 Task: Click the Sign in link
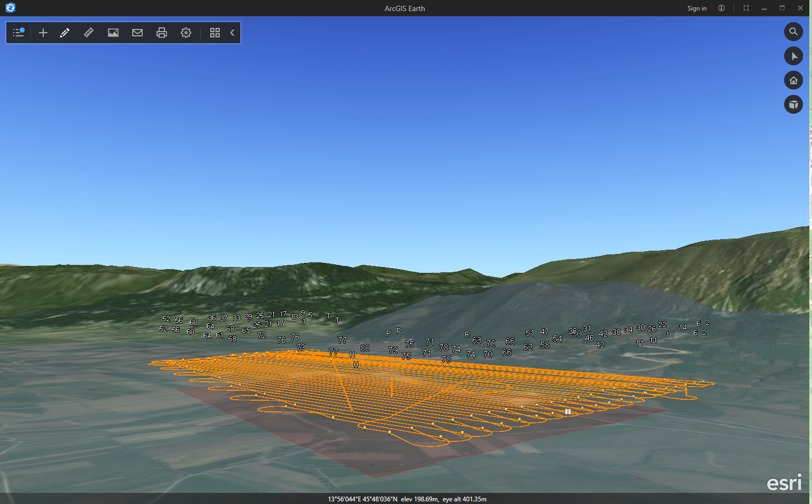pyautogui.click(x=697, y=8)
